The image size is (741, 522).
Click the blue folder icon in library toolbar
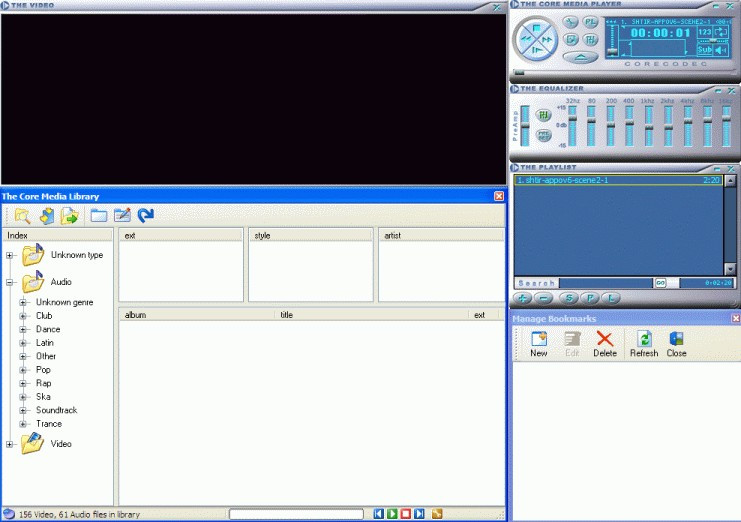click(99, 215)
